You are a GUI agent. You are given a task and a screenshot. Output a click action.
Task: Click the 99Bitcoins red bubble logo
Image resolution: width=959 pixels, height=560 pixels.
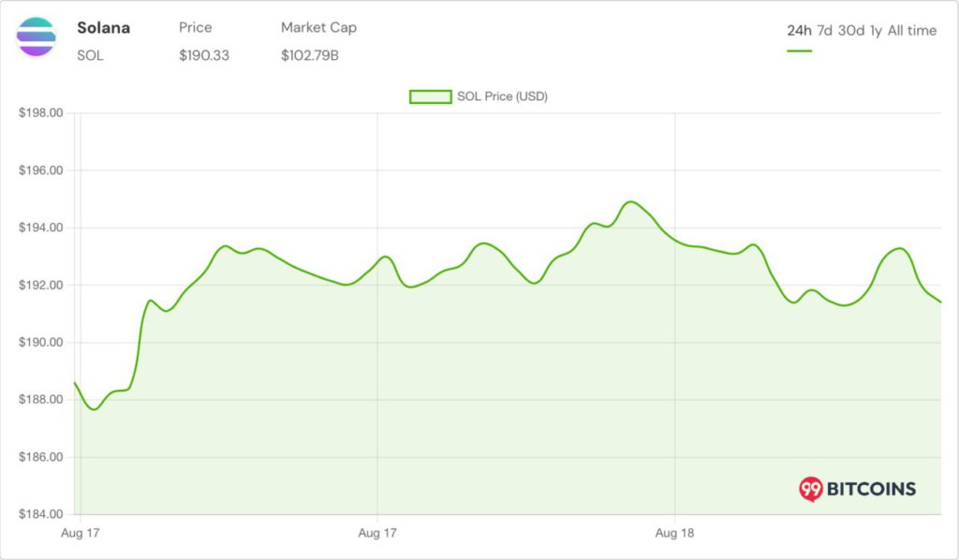point(810,488)
